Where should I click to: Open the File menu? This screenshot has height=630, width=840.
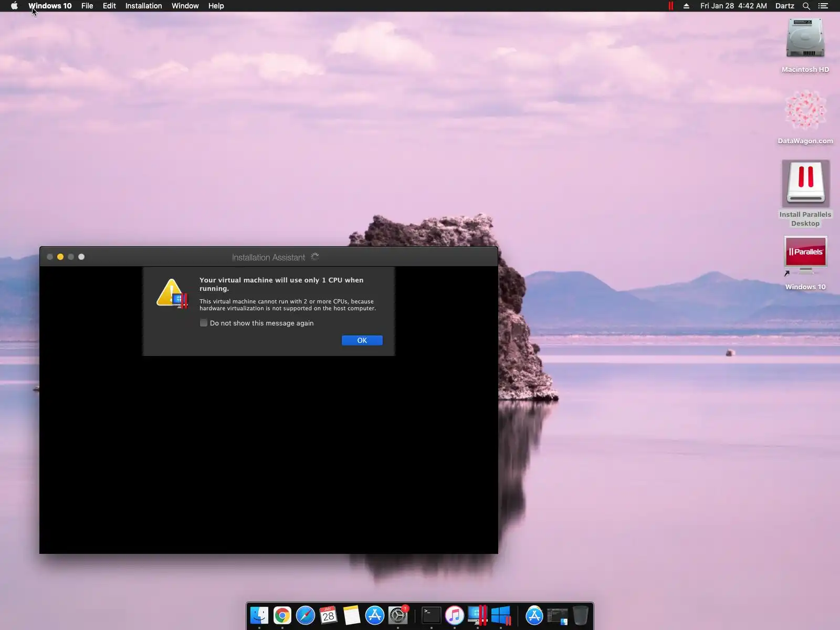coord(87,6)
